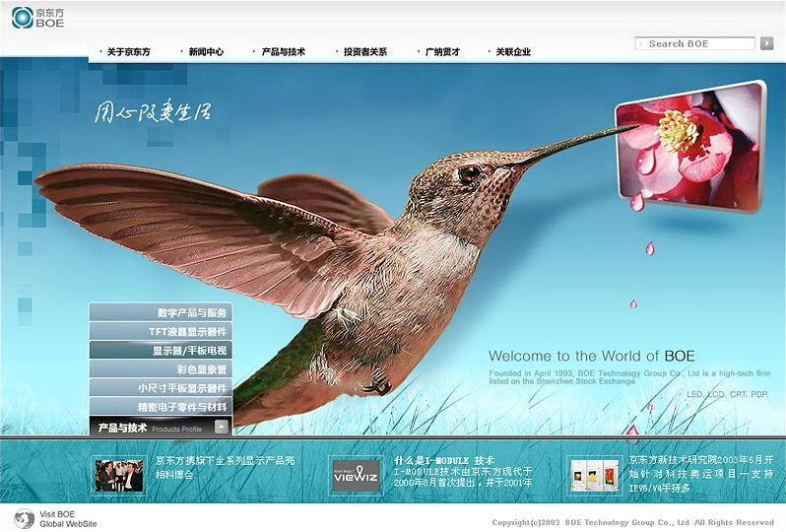This screenshot has width=786, height=532.
Task: Click Welcome to the World of BOE
Action: [x=592, y=356]
